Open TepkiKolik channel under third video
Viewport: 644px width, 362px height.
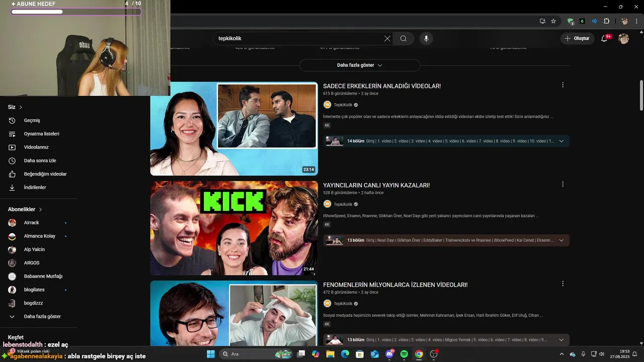pos(343,303)
